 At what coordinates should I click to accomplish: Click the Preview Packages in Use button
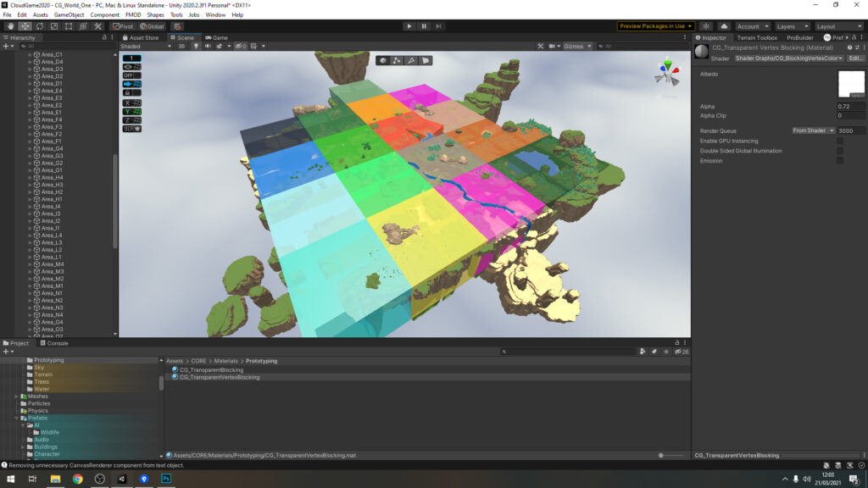point(655,26)
